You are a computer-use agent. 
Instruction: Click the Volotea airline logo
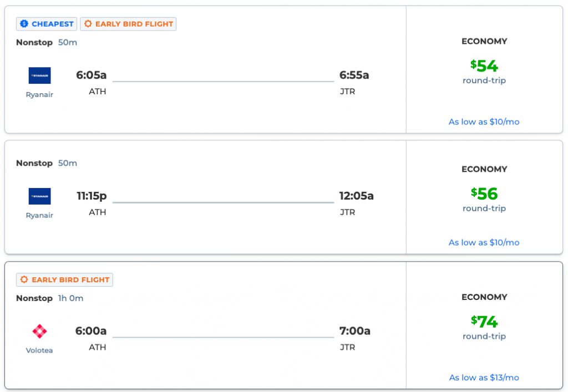tap(39, 332)
